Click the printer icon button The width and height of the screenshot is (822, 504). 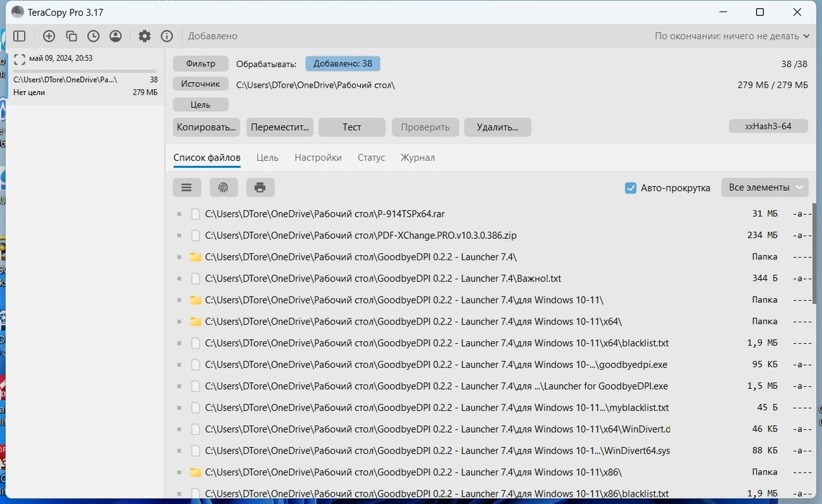tap(260, 187)
